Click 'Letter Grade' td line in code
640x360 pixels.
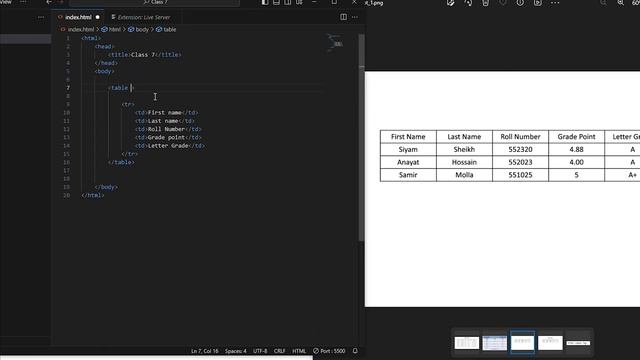coord(170,146)
